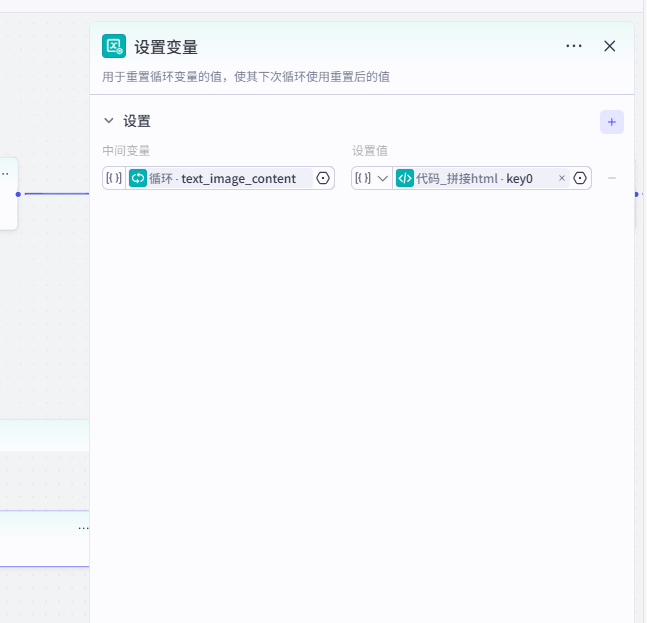Viewport: 647px width, 623px height.
Task: Click the 循环 loop icon tag
Action: point(138,178)
